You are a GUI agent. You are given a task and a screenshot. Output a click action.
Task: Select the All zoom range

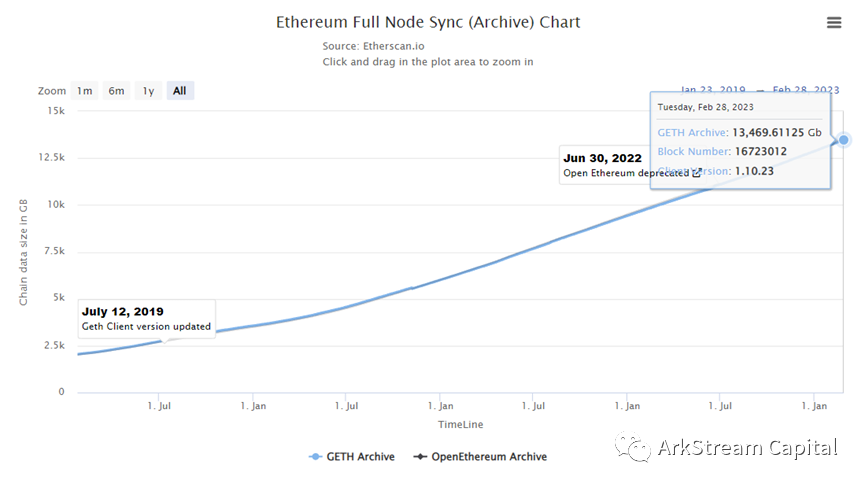pos(179,91)
